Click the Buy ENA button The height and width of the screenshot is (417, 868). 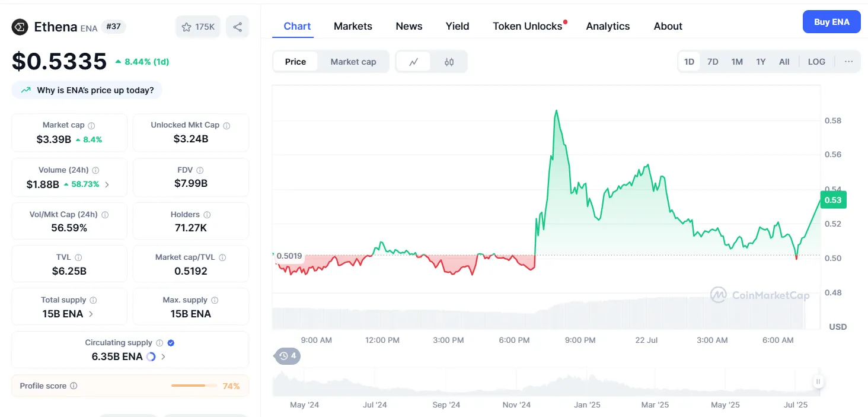[x=831, y=22]
